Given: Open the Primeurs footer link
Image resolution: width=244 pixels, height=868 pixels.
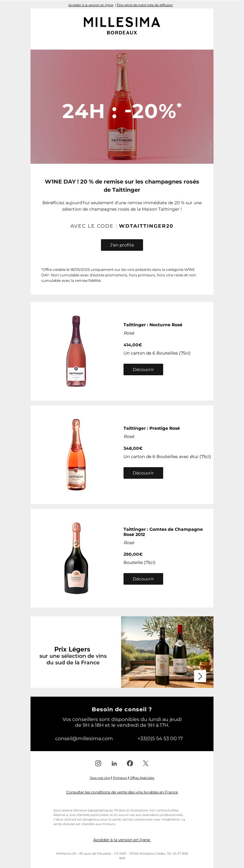Looking at the screenshot, I should [120, 778].
